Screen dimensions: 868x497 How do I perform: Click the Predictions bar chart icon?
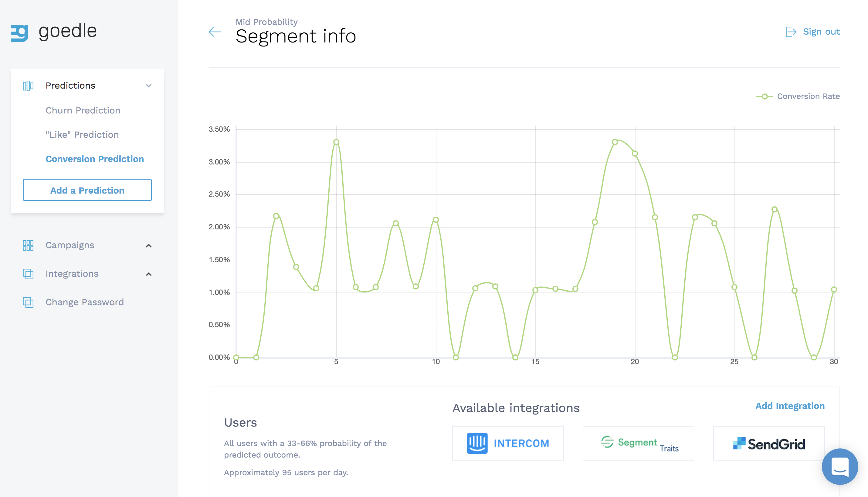pyautogui.click(x=28, y=86)
